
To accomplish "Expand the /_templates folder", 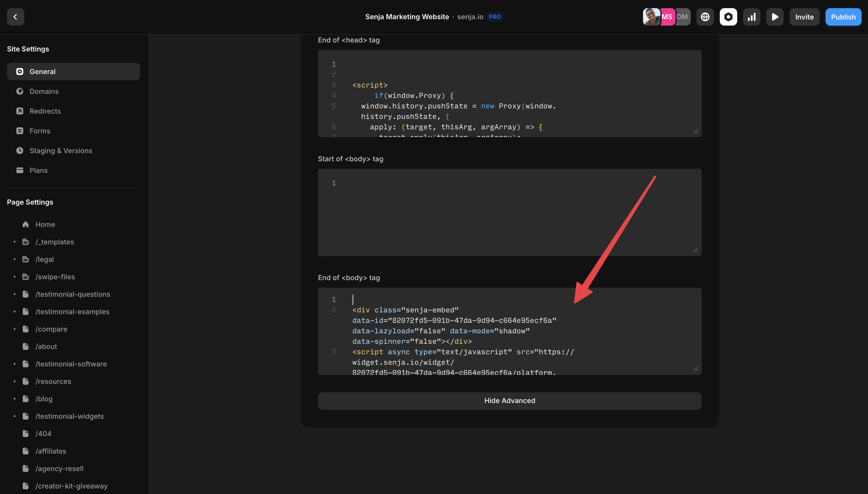I will pyautogui.click(x=15, y=242).
